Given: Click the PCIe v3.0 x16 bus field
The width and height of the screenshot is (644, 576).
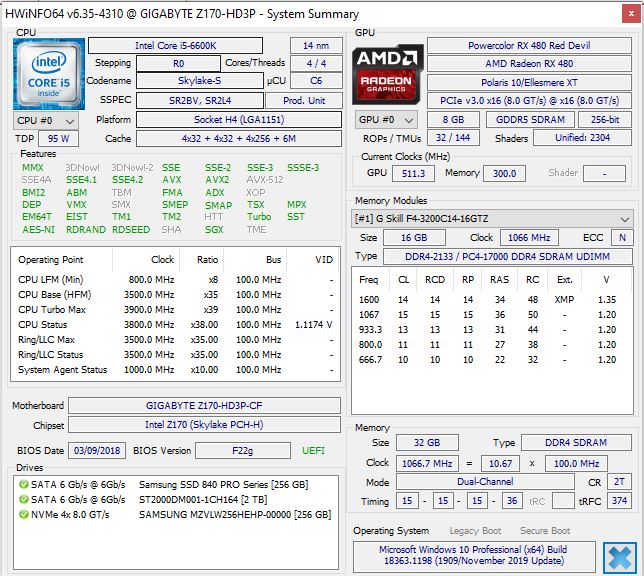Looking at the screenshot, I should coord(529,101).
